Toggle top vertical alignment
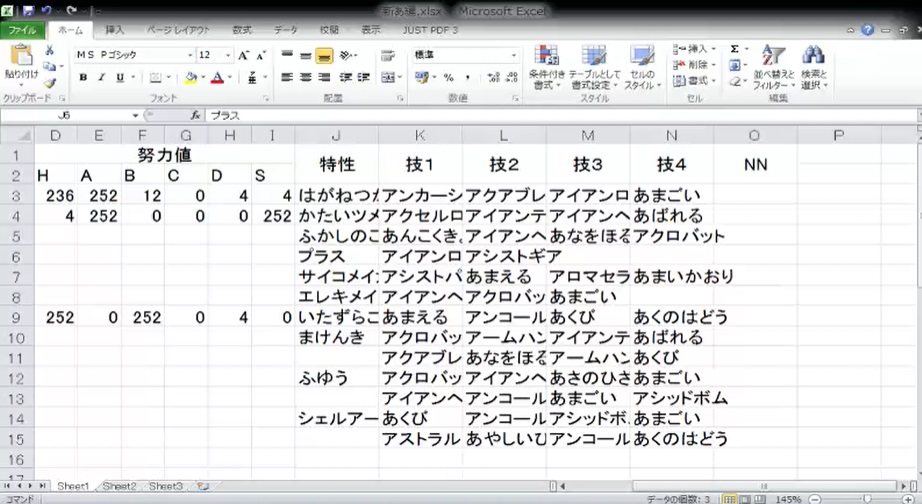The width and height of the screenshot is (922, 504). tap(287, 55)
